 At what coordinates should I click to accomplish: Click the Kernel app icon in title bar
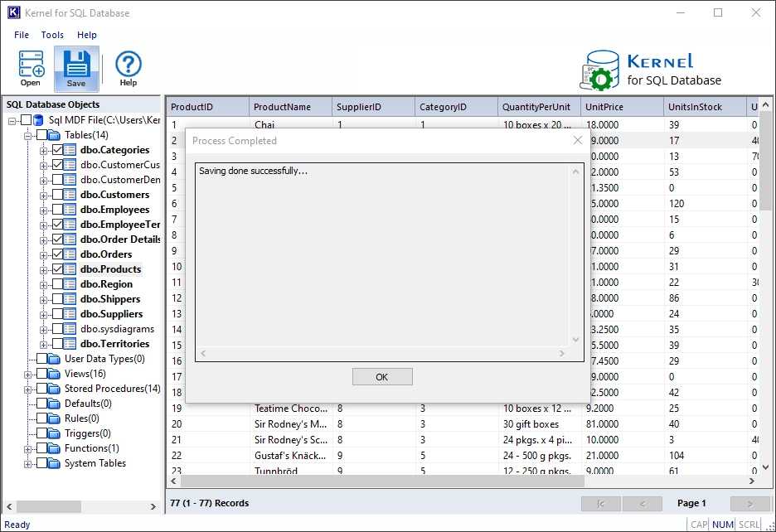tap(14, 12)
